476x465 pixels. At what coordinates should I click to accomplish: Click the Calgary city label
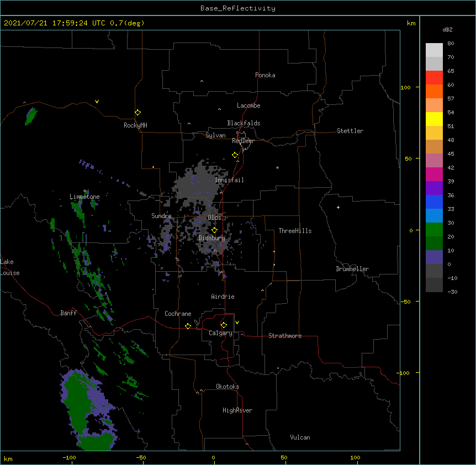click(x=220, y=333)
